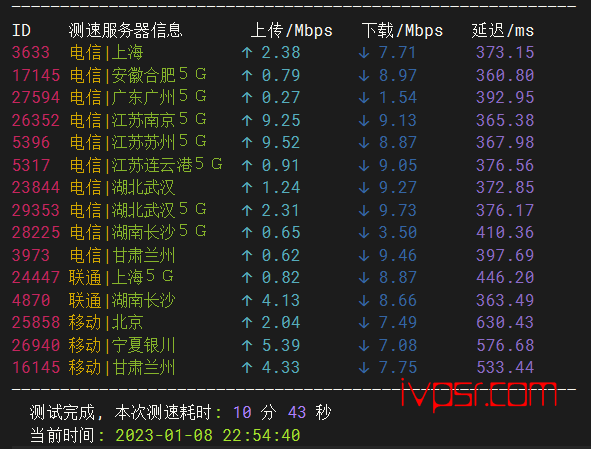This screenshot has height=449, width=591.
Task: Click server name 联通|湖南长沙
Action: coord(122,300)
